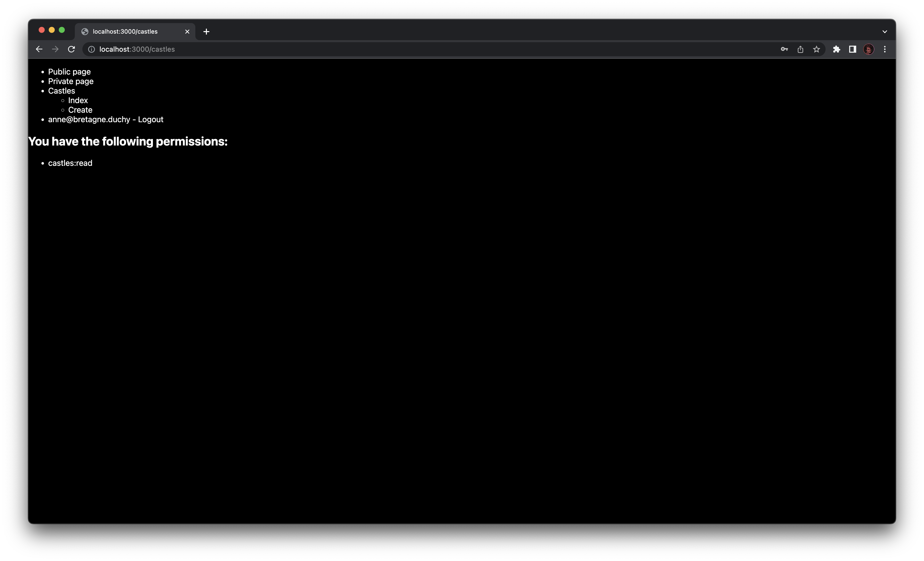Screen dimensions: 924x561
Task: Click the back navigation arrow
Action: [x=39, y=49]
